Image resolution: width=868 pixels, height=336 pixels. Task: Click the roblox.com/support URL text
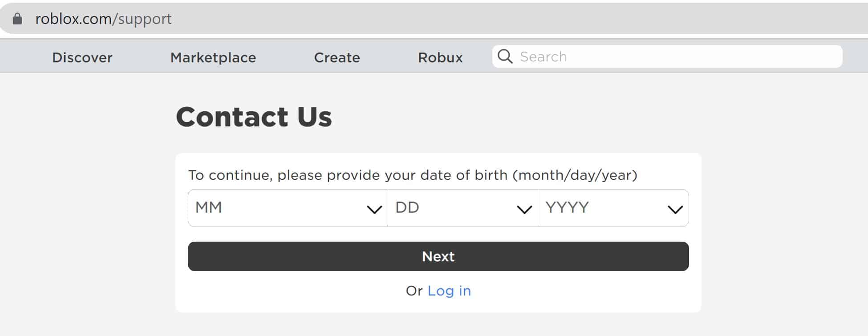coord(103,19)
